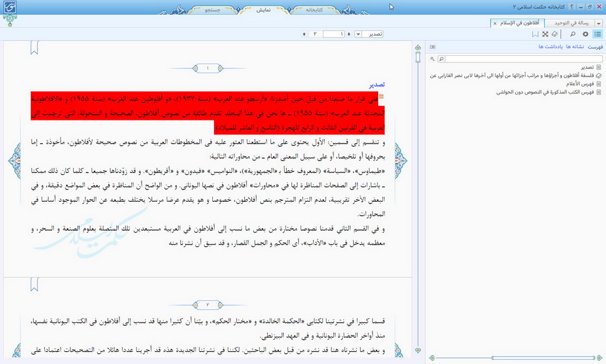606x364 pixels.
Task: Click the book icon next to فلسفة أفلاطون entry
Action: point(599,75)
